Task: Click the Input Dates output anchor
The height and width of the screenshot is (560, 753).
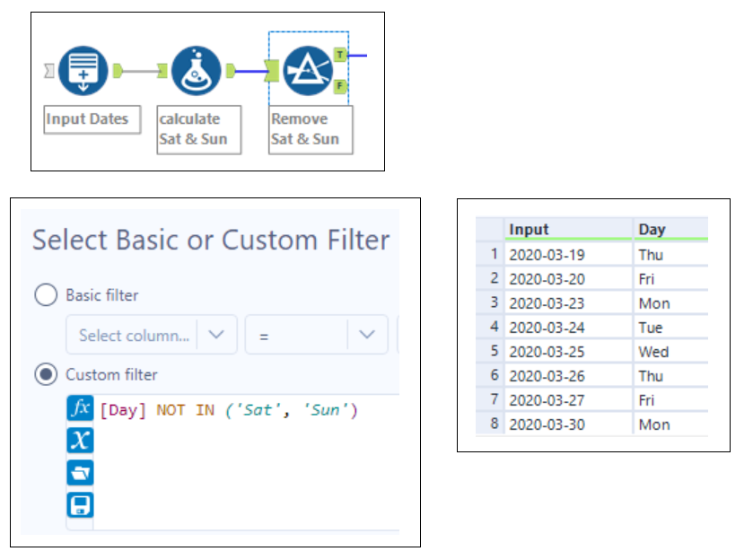Action: point(118,71)
